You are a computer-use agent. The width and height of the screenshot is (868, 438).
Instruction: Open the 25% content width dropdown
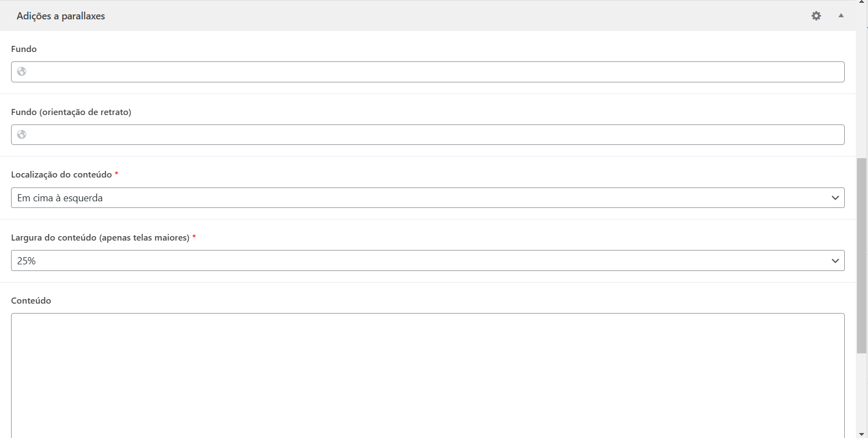point(420,261)
